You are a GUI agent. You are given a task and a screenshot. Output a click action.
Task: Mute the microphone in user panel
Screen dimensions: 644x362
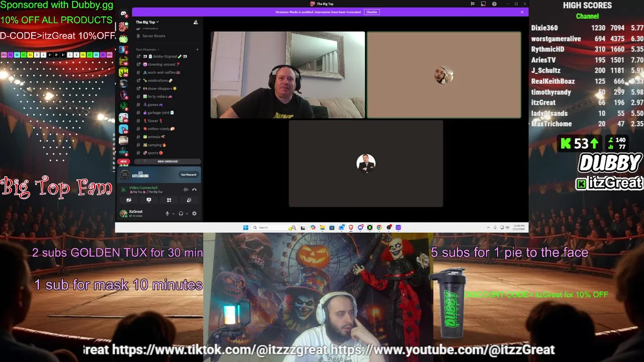tap(168, 214)
